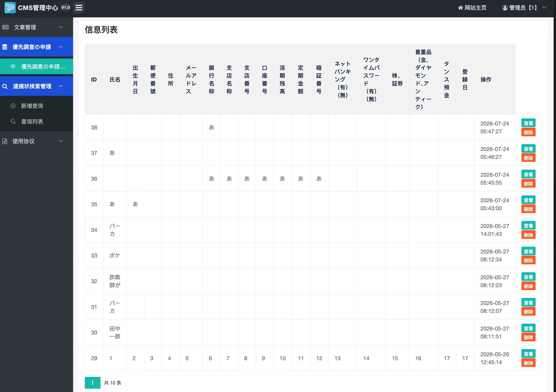This screenshot has height=392, width=556.
Task: View record with ID 32
Action: point(528,277)
